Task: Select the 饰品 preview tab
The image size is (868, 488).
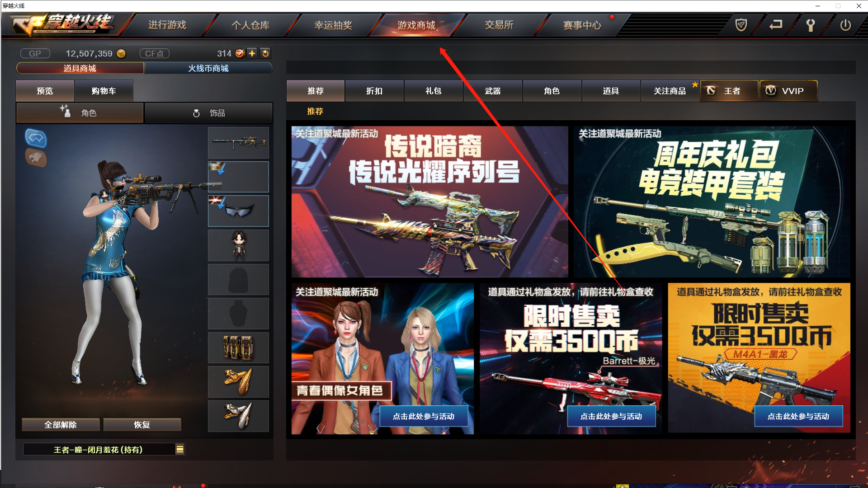Action: click(208, 113)
